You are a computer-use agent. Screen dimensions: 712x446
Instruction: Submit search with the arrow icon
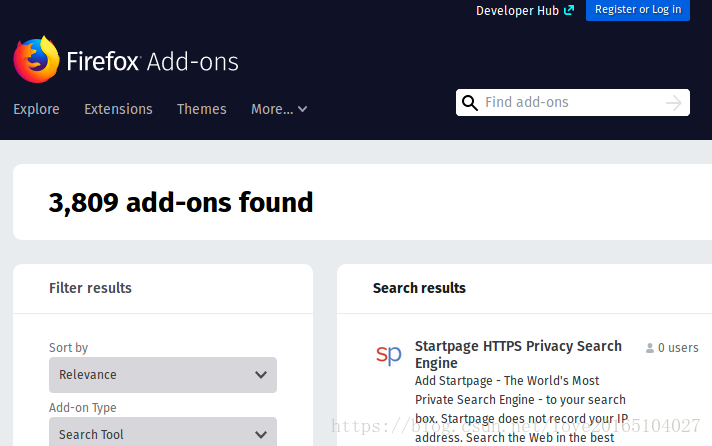pos(673,103)
